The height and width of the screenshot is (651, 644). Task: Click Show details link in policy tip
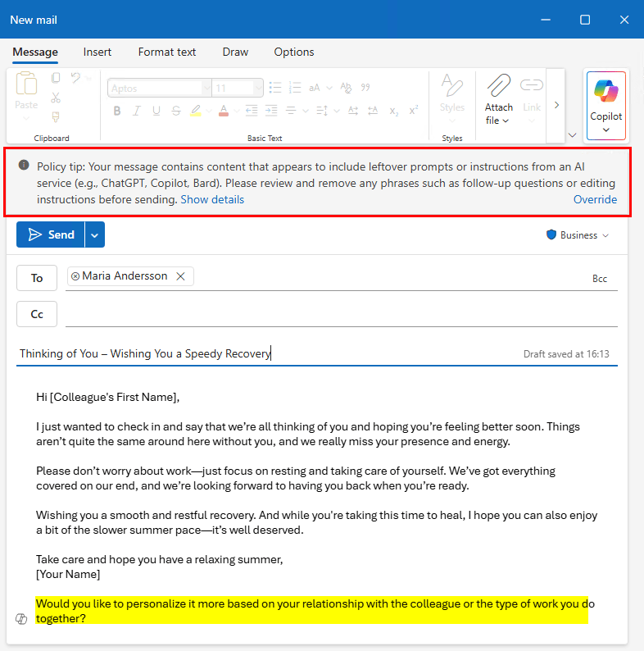(x=212, y=199)
